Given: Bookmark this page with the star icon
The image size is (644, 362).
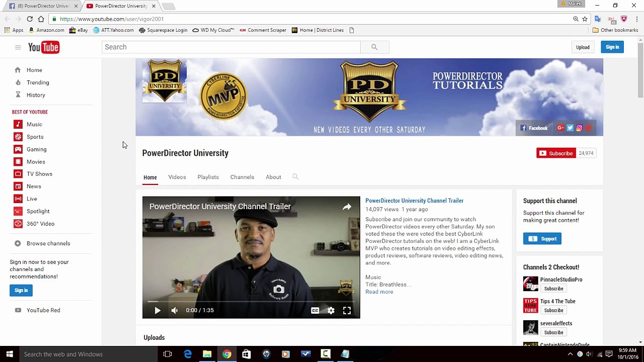Looking at the screenshot, I should pyautogui.click(x=585, y=19).
